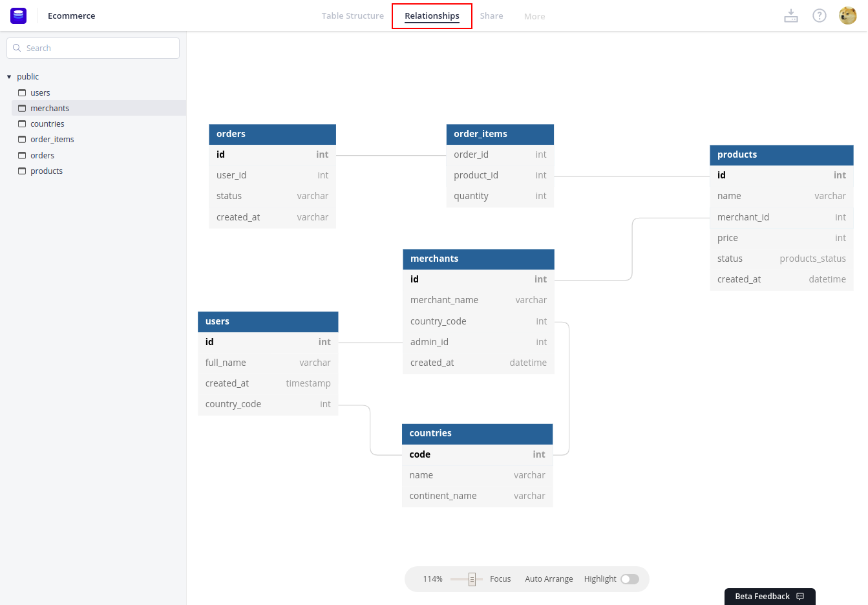Select country_code row in users table
This screenshot has width=868, height=605.
(x=268, y=404)
